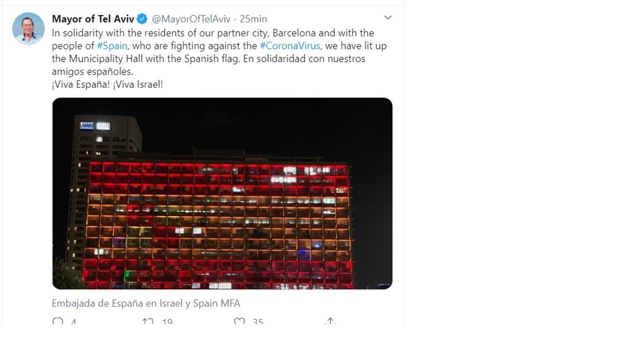Open the #CoronaVirus hashtag
The width and height of the screenshot is (644, 362).
(290, 46)
